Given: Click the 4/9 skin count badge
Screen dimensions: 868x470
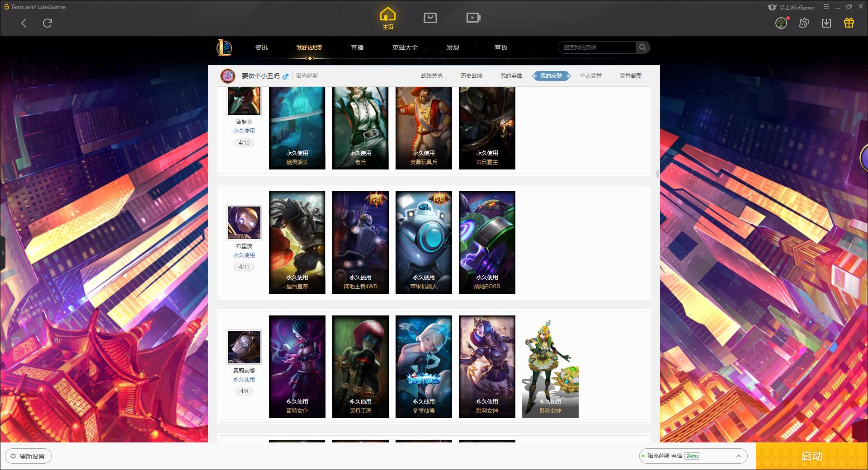Looking at the screenshot, I should coord(244,391).
